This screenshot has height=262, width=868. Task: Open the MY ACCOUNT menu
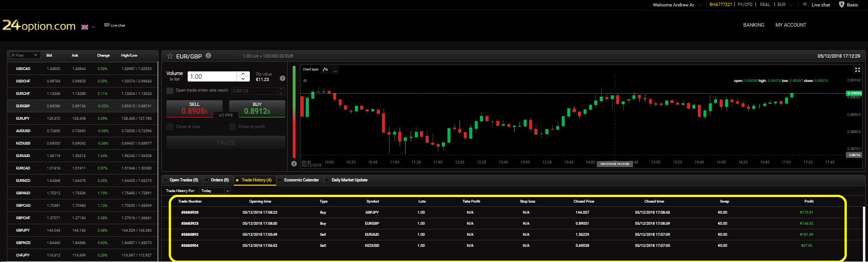[x=791, y=25]
